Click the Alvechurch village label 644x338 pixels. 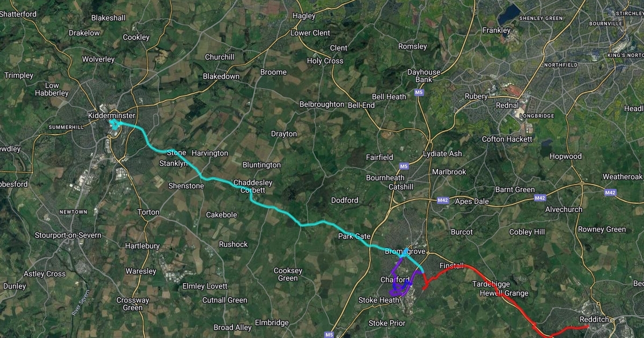(563, 209)
